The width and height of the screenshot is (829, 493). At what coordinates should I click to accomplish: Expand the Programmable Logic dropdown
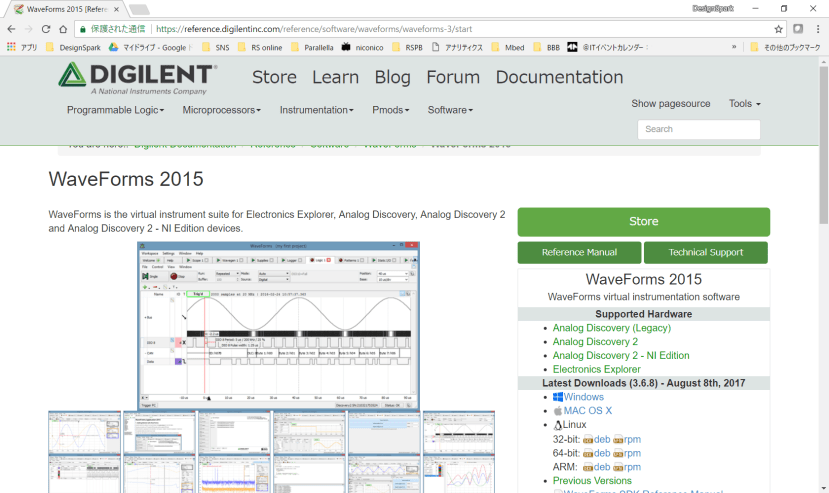115,110
